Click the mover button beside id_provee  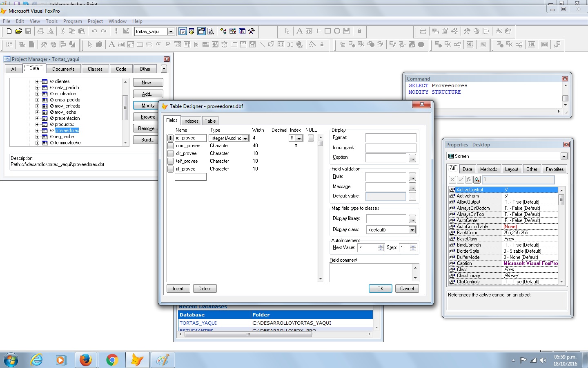pyautogui.click(x=170, y=138)
